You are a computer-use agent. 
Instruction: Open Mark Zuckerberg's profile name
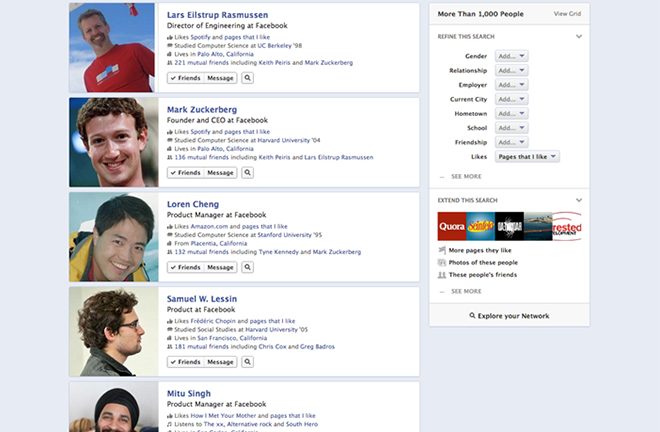202,109
